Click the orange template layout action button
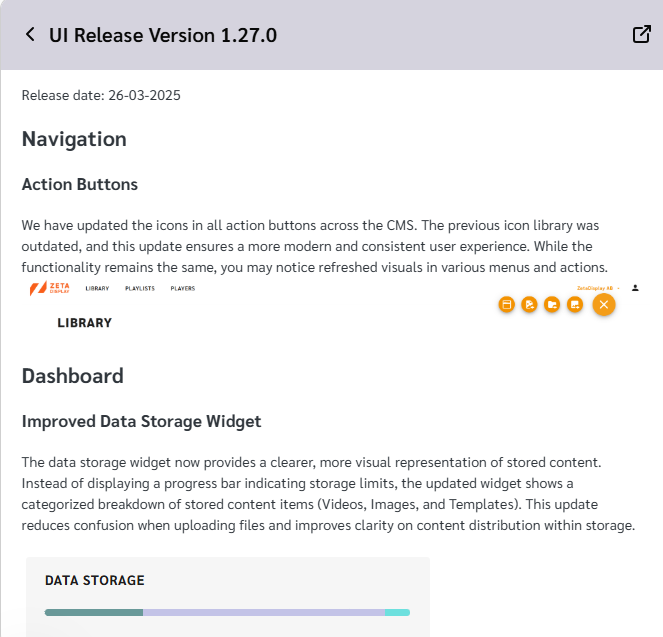The image size is (663, 637). pos(507,304)
